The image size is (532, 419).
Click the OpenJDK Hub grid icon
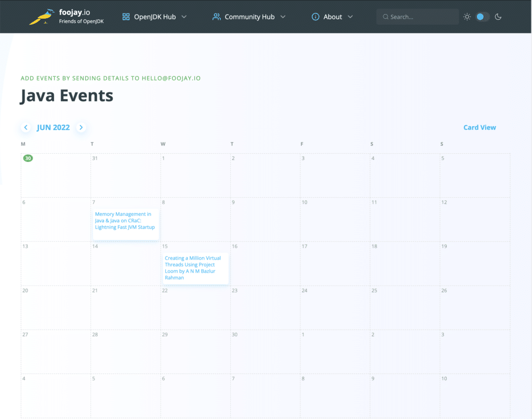pyautogui.click(x=126, y=17)
